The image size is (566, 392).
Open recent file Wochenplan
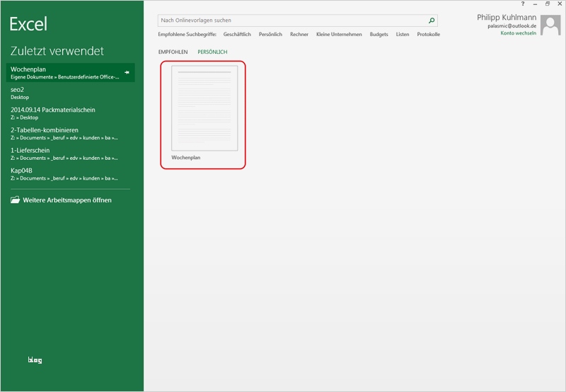pyautogui.click(x=70, y=73)
